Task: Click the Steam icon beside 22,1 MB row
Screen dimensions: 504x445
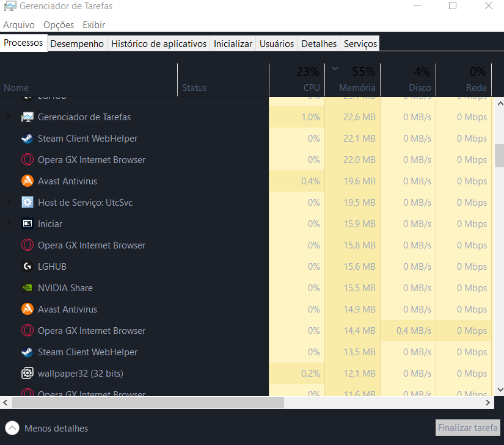Action: [27, 139]
